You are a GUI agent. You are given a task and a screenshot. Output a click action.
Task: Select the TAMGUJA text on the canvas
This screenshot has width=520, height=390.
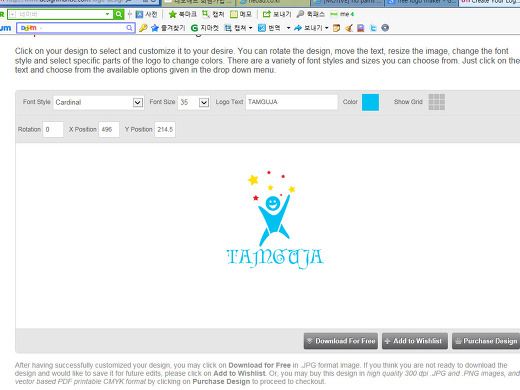click(275, 258)
